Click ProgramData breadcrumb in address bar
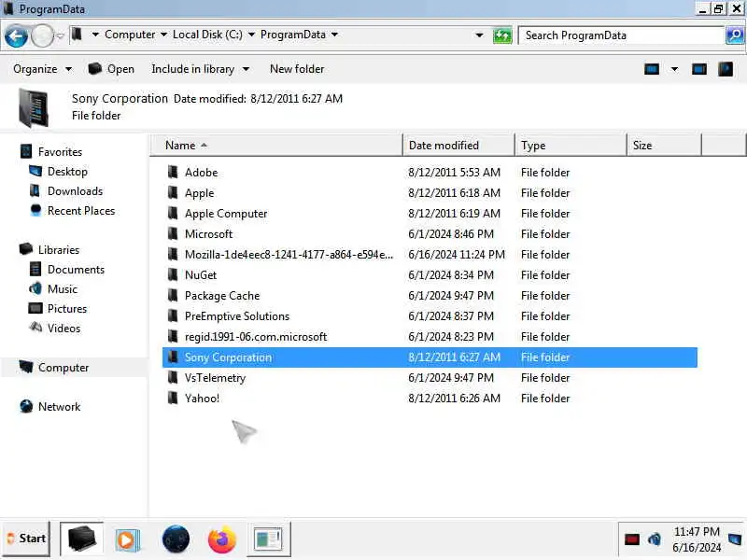The width and height of the screenshot is (747, 560). (293, 35)
